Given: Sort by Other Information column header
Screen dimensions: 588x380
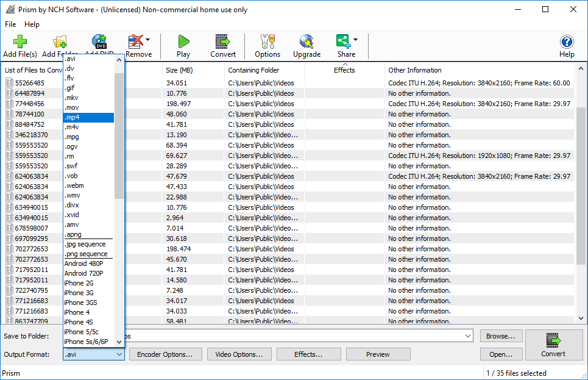Looking at the screenshot, I should (480, 70).
